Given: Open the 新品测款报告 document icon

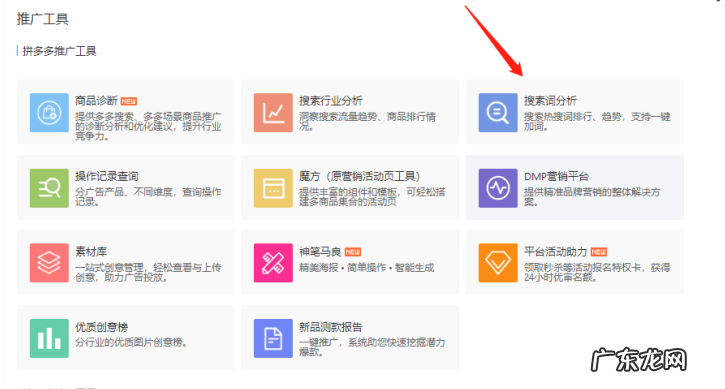Looking at the screenshot, I should click(x=273, y=338).
